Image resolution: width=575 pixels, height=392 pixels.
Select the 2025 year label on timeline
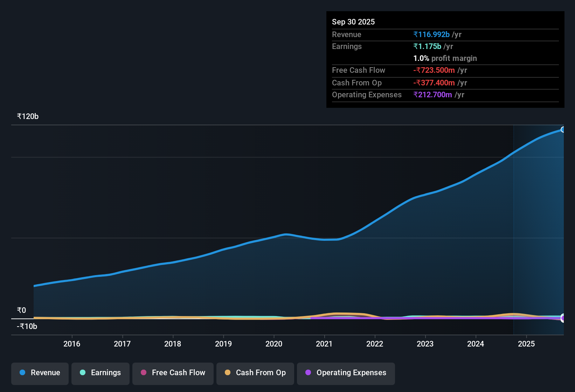tap(526, 344)
